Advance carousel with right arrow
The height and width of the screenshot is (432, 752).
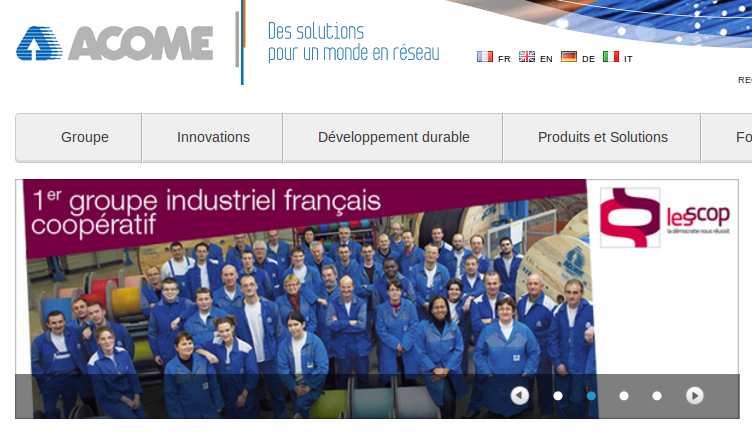(x=694, y=396)
